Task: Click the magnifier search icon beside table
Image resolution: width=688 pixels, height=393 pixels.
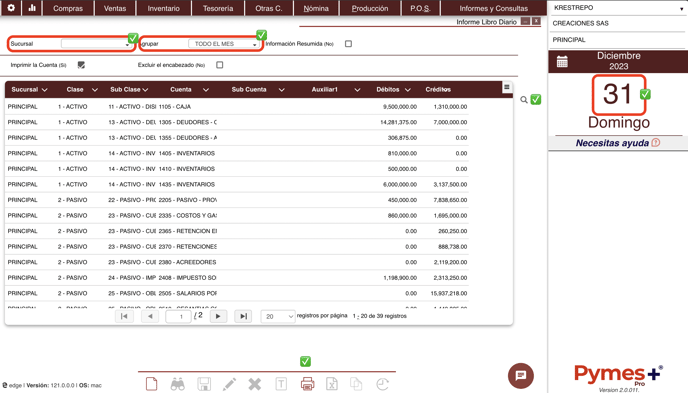Action: [x=524, y=100]
